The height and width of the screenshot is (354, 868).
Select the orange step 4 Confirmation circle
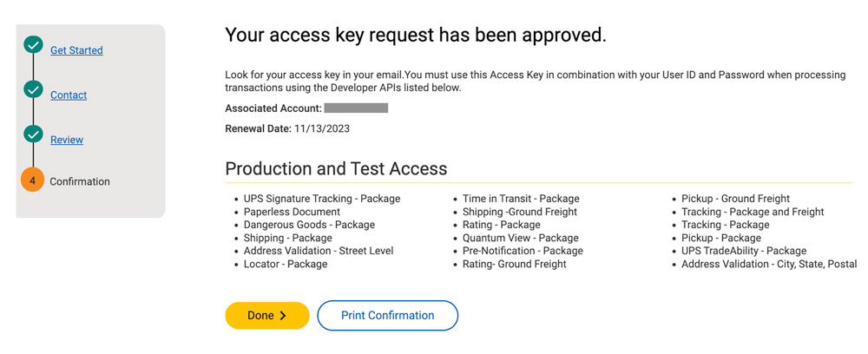(x=33, y=180)
